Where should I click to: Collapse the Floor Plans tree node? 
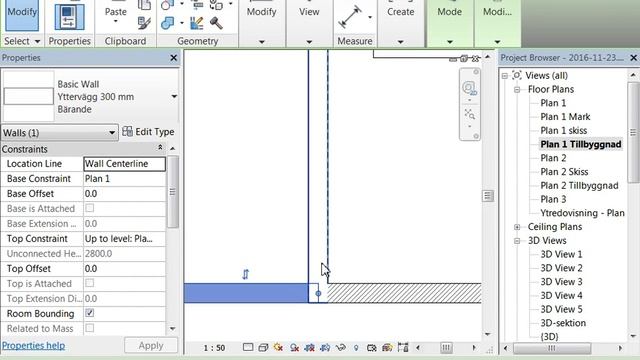pyautogui.click(x=517, y=89)
